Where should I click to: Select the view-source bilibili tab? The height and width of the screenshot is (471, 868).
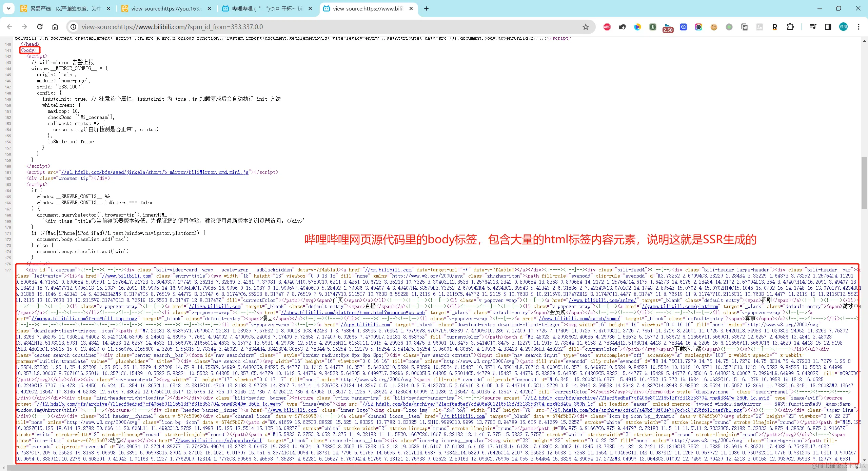pyautogui.click(x=369, y=8)
